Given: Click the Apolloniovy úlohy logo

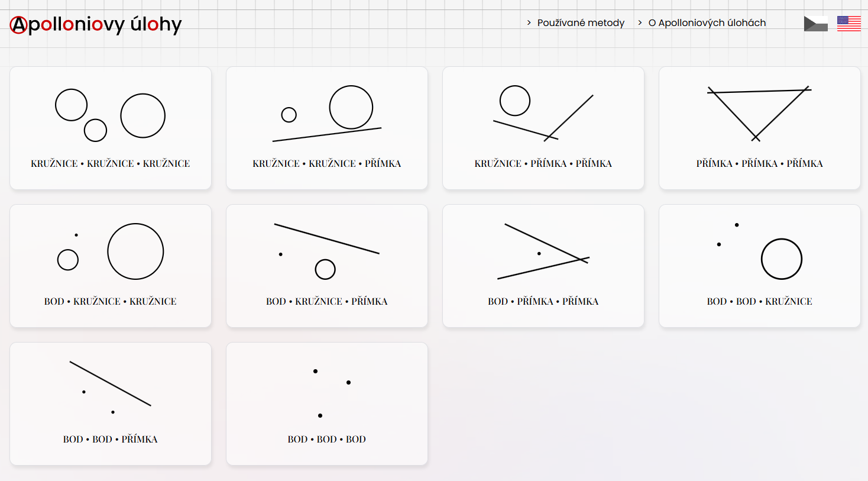Looking at the screenshot, I should pyautogui.click(x=96, y=24).
